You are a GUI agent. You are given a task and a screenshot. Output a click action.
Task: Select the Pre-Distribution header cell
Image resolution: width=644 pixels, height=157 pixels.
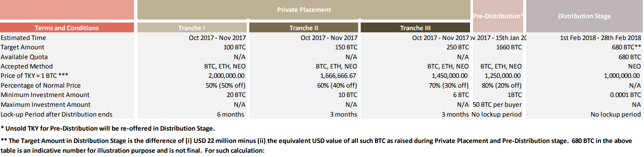(498, 16)
